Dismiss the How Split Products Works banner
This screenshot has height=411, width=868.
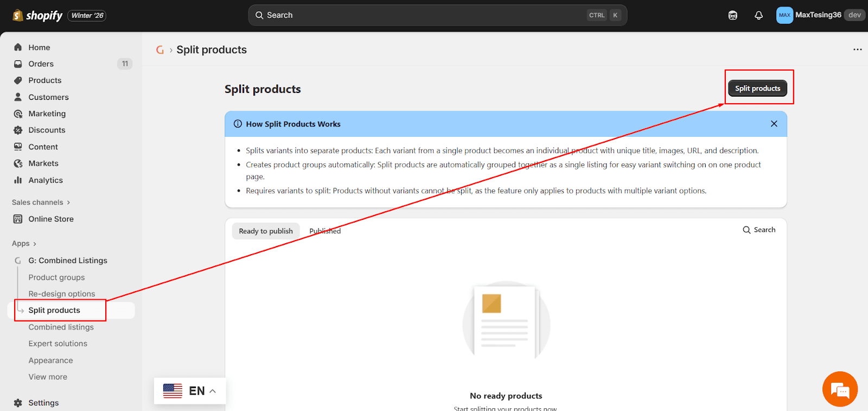[774, 124]
